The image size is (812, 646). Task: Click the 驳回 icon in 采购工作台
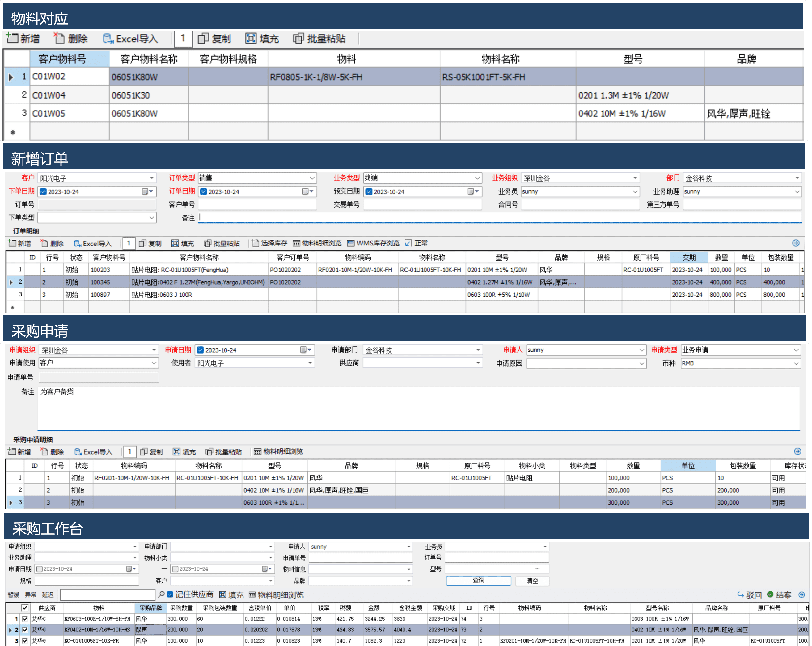[740, 594]
